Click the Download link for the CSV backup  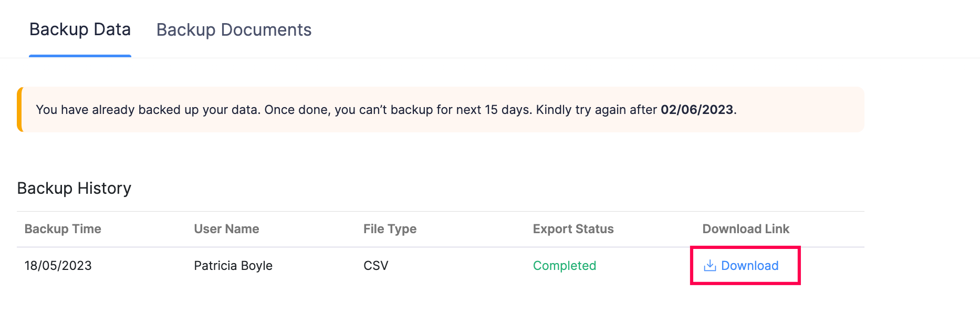tap(750, 266)
